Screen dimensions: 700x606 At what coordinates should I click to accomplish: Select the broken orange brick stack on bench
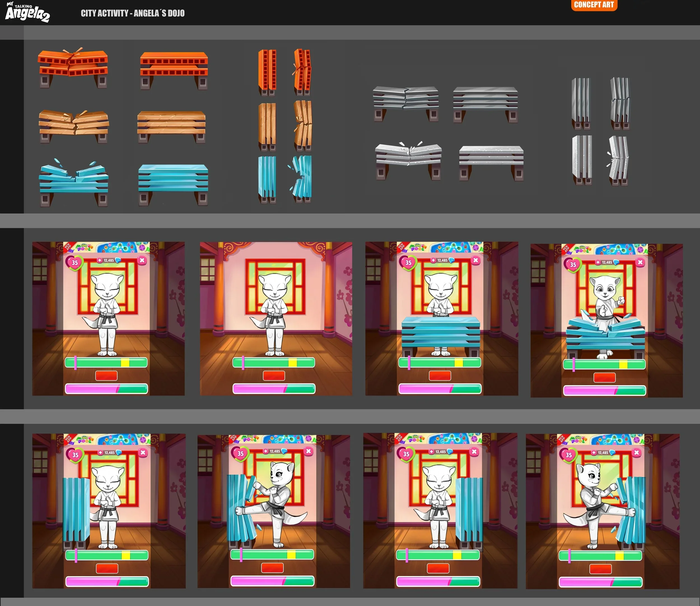point(73,68)
